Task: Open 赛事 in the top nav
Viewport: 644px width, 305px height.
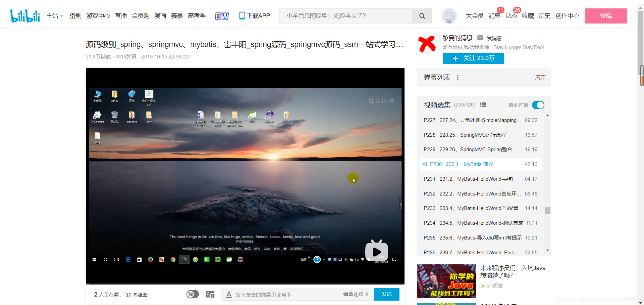Action: click(x=177, y=16)
